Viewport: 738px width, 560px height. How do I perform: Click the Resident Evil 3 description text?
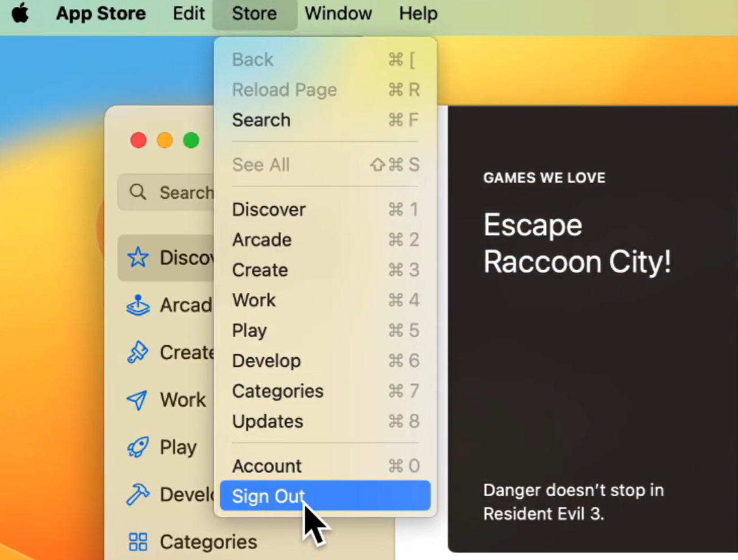coord(573,502)
